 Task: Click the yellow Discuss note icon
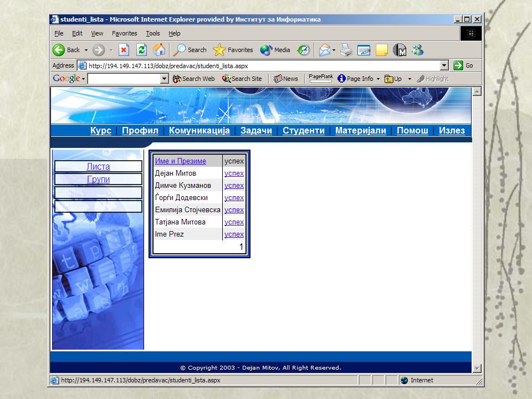click(x=382, y=50)
